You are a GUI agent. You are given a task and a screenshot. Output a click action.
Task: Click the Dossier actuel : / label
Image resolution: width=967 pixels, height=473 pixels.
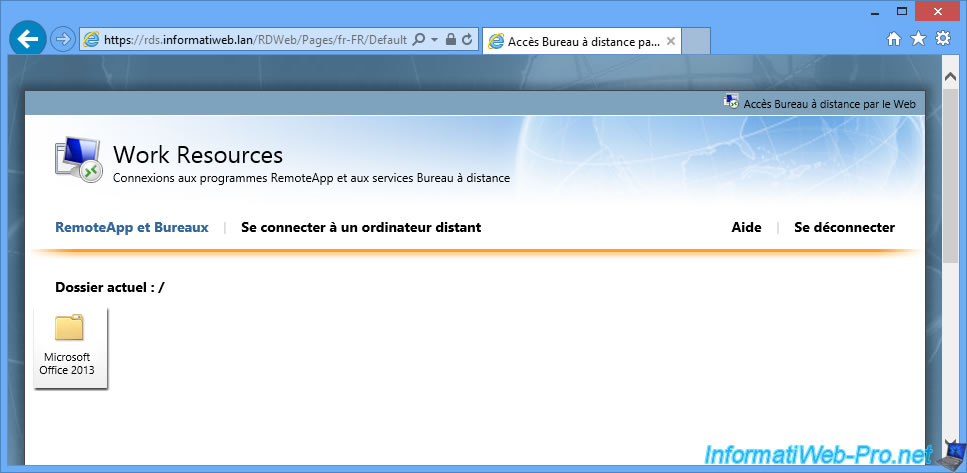point(110,287)
